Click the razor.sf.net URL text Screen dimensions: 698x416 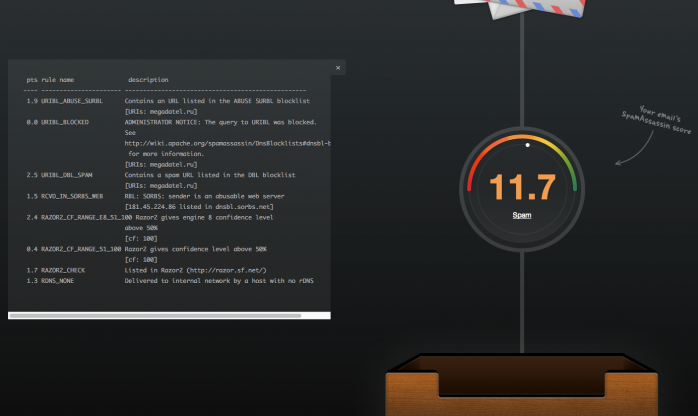[244, 271]
